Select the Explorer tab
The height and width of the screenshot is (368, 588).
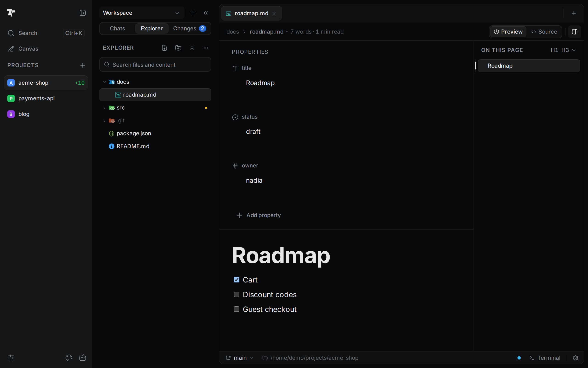pos(152,29)
